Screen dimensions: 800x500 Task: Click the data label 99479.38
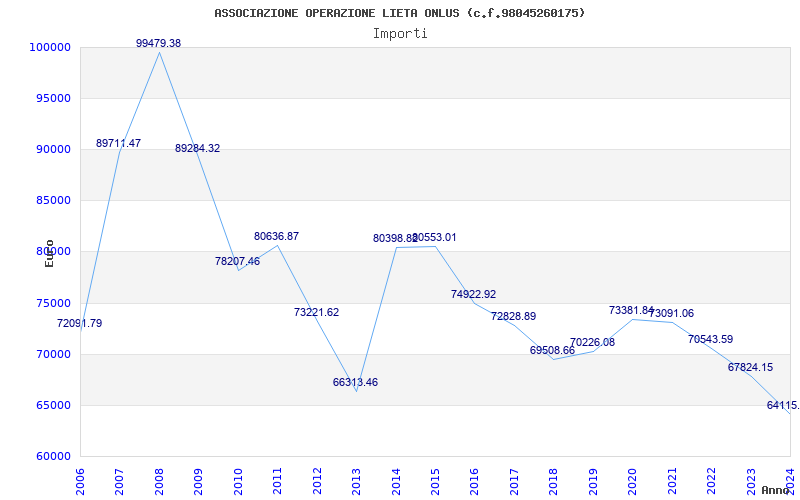click(158, 43)
